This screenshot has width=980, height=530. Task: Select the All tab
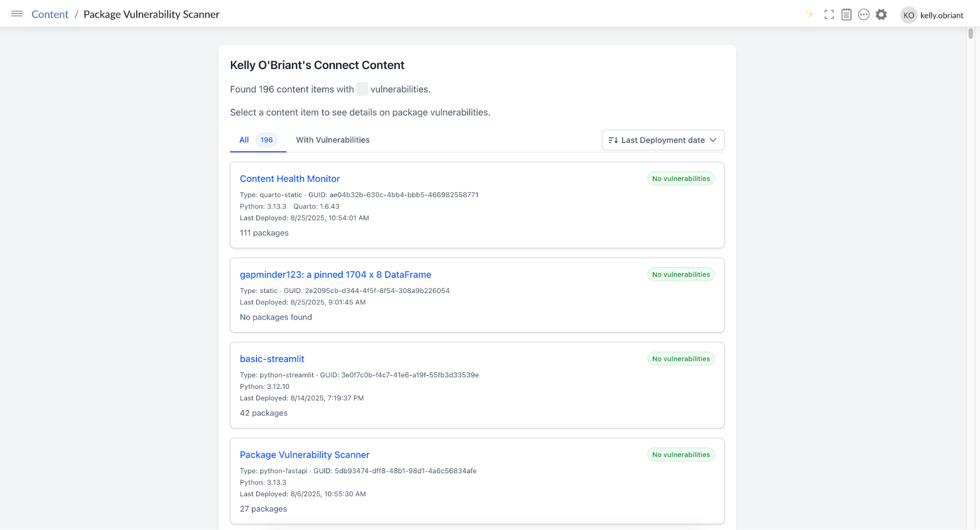pyautogui.click(x=244, y=140)
